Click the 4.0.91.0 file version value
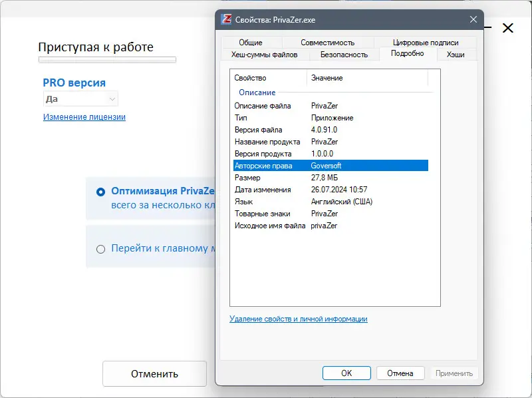Image resolution: width=532 pixels, height=398 pixels. coord(324,130)
